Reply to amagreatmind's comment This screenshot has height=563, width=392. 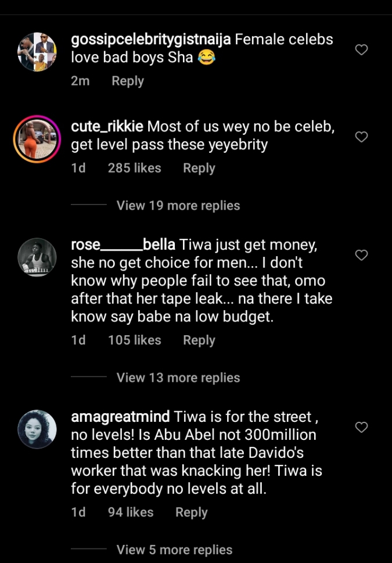192,512
